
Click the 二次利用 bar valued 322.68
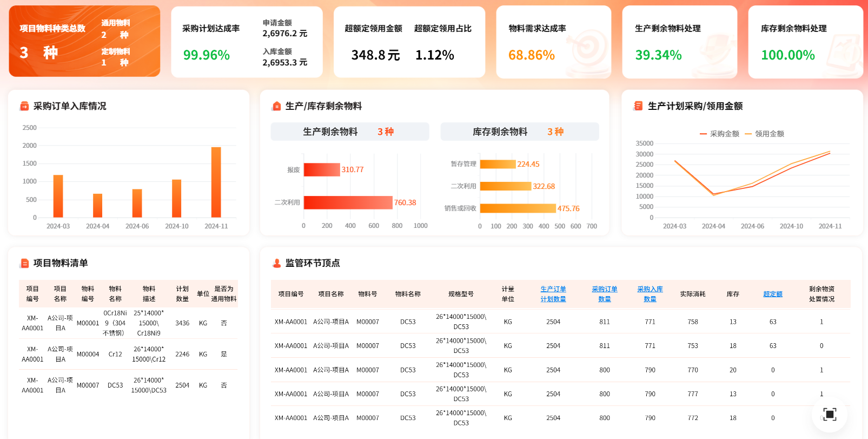(506, 186)
